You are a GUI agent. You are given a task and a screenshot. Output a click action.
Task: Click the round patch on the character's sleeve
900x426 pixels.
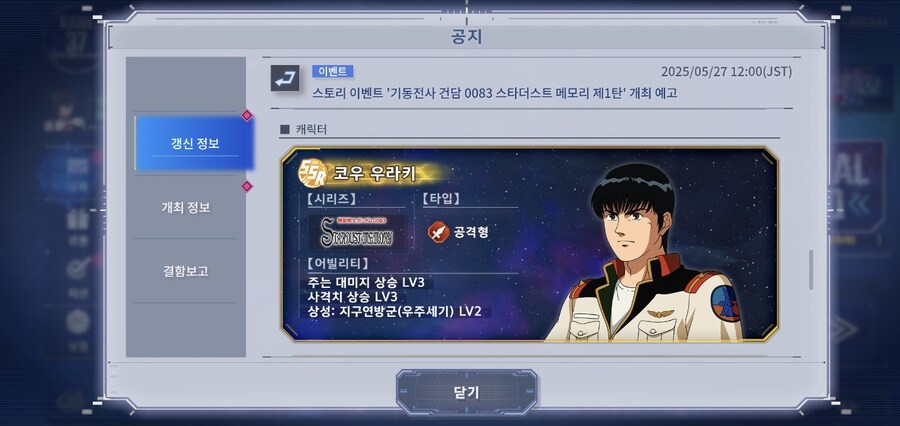725,303
